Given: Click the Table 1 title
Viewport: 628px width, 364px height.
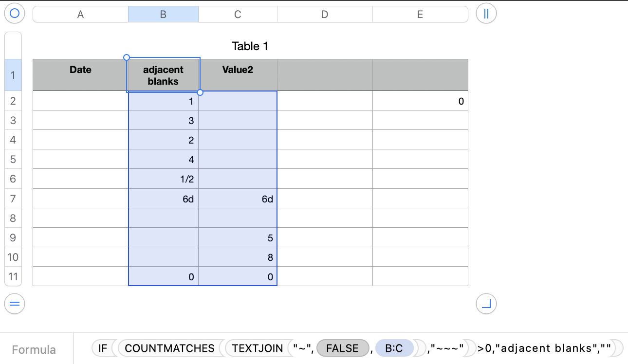Looking at the screenshot, I should click(x=250, y=46).
